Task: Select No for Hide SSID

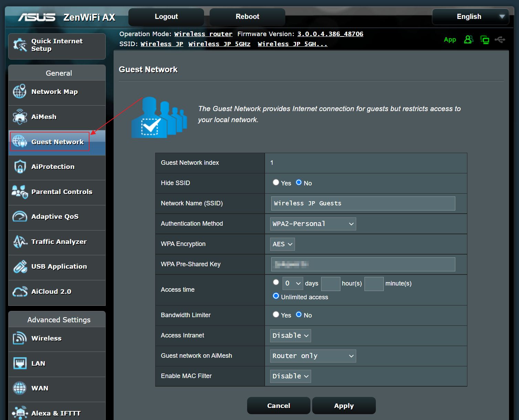Action: click(299, 182)
